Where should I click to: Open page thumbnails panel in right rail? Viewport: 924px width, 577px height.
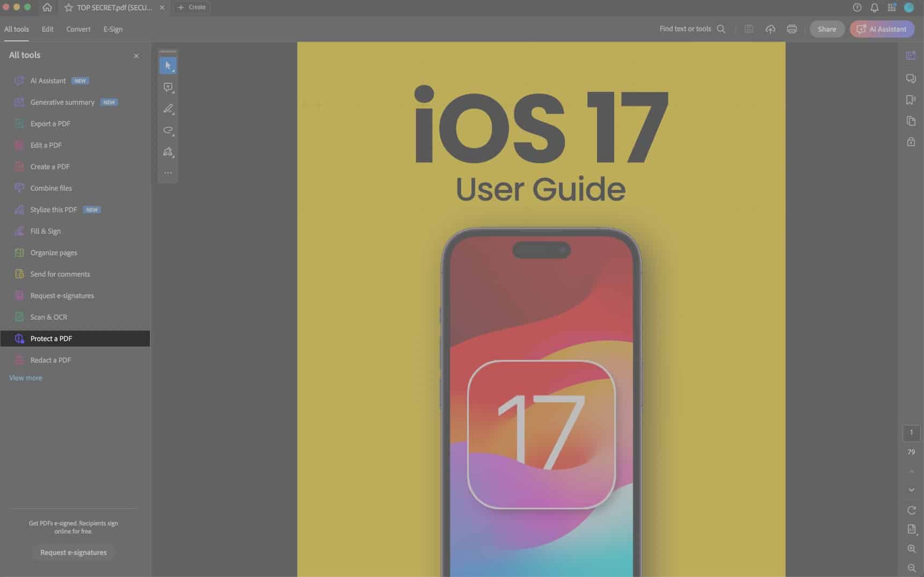pyautogui.click(x=911, y=121)
